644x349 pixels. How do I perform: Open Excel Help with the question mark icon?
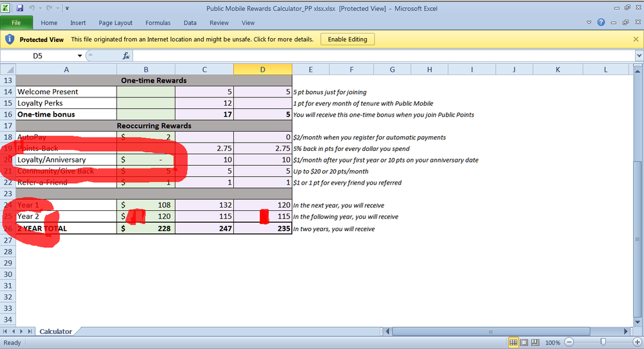point(601,23)
